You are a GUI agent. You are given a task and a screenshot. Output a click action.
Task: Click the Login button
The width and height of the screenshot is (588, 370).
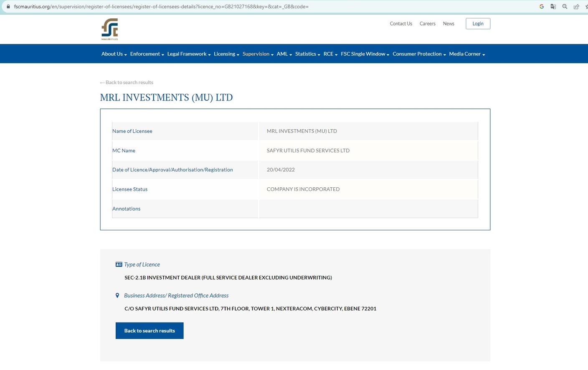(x=478, y=24)
